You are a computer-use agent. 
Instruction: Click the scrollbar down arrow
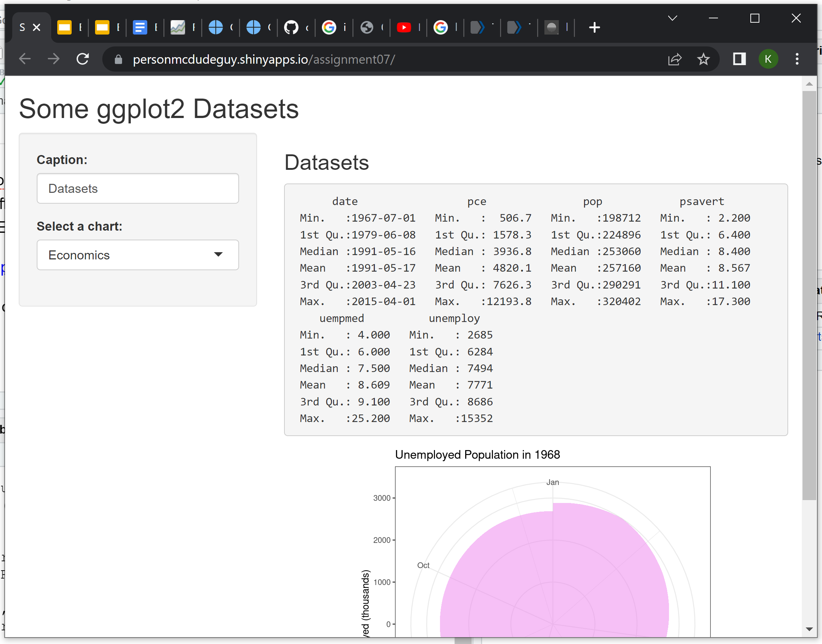[x=809, y=629]
